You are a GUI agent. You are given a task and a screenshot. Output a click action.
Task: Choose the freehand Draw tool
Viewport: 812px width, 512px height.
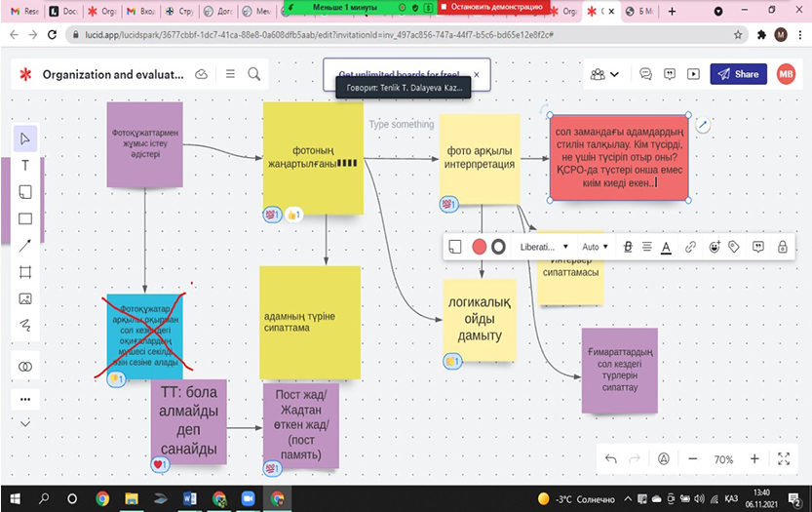pyautogui.click(x=25, y=325)
